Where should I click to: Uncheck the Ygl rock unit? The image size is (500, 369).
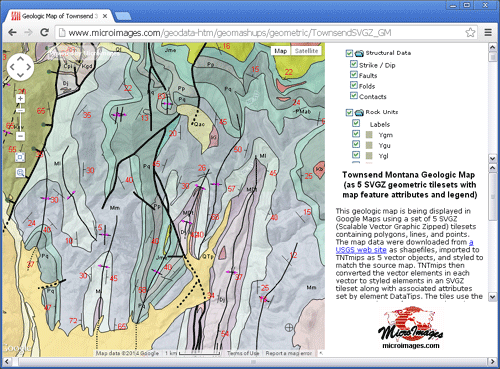click(356, 154)
